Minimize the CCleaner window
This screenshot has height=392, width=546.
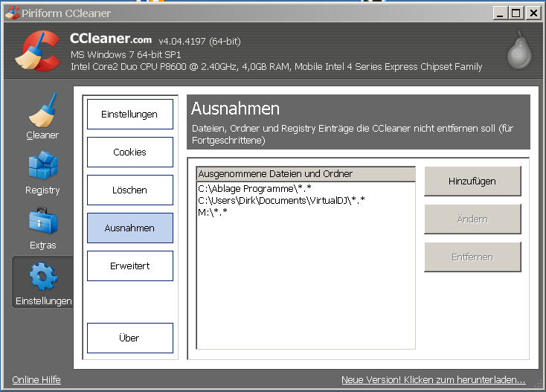coord(500,13)
